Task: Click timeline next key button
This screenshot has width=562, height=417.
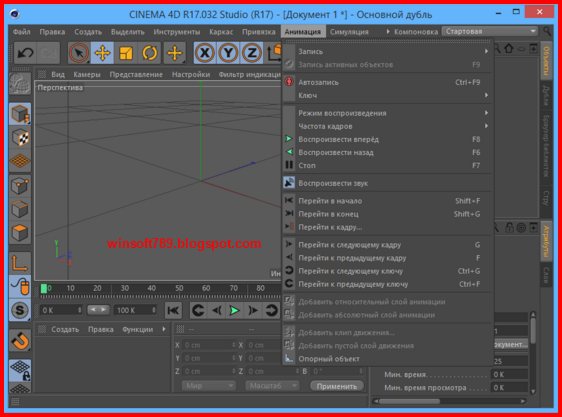Action: click(271, 311)
